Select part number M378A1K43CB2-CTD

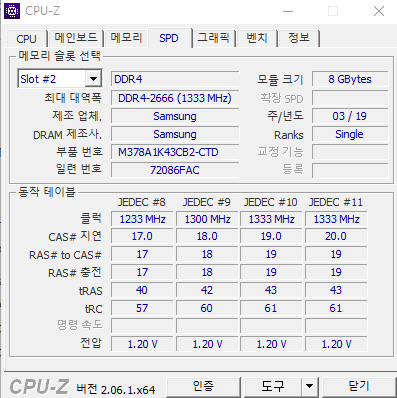175,152
